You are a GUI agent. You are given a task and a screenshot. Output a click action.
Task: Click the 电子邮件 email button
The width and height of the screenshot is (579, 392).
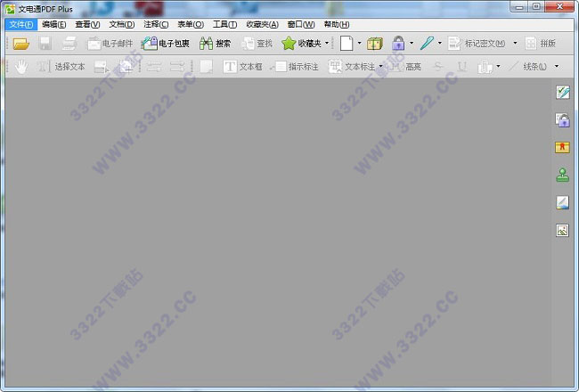click(110, 44)
